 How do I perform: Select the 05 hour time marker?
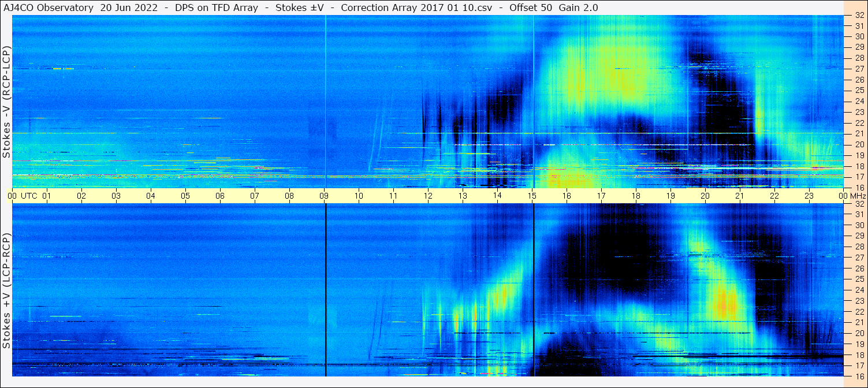[x=185, y=196]
